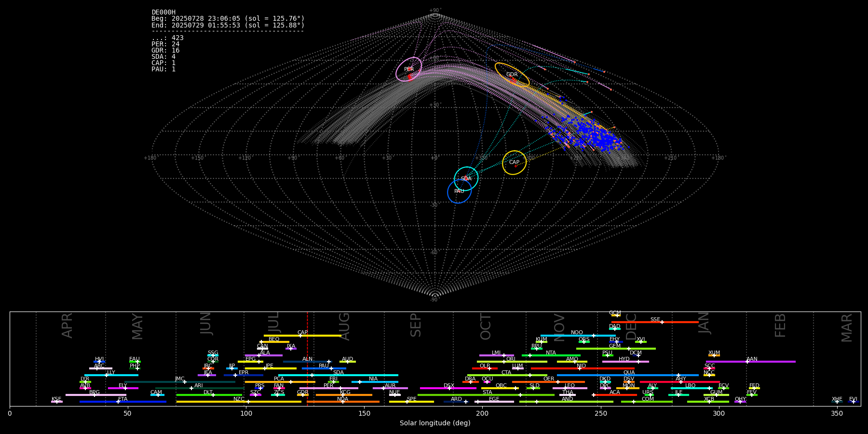This screenshot has height=434, width=868.
Task: Select the green GEM activity bar
Action: 616,349
